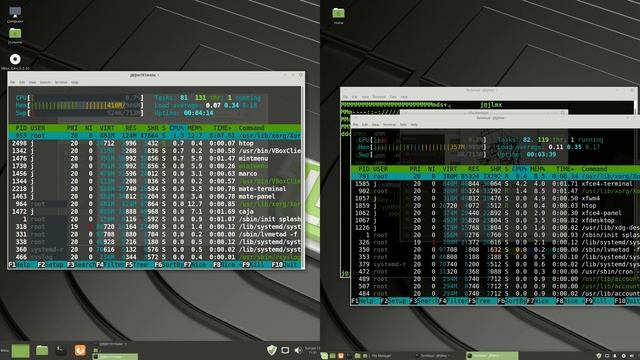Launch the orange Firefox icon in the right panel
Image resolution: width=640 pixels, height=360 pixels.
(x=341, y=356)
